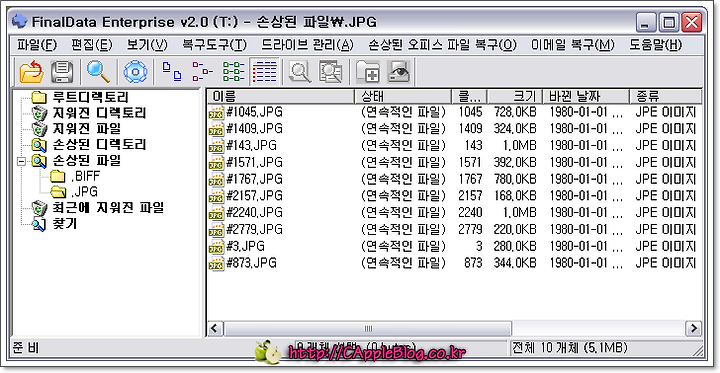Click the add folder toolbar icon
Screen dimensions: 720x373
tap(367, 72)
